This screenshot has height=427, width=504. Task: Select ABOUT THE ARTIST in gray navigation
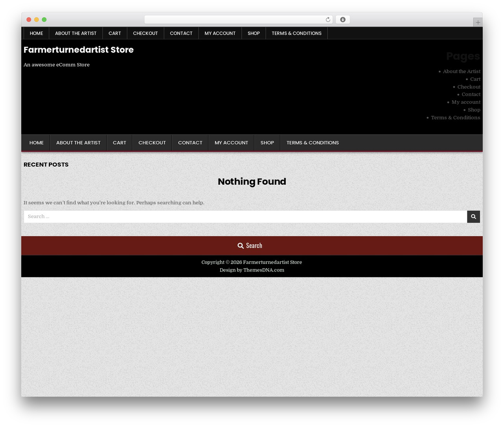[x=78, y=143]
